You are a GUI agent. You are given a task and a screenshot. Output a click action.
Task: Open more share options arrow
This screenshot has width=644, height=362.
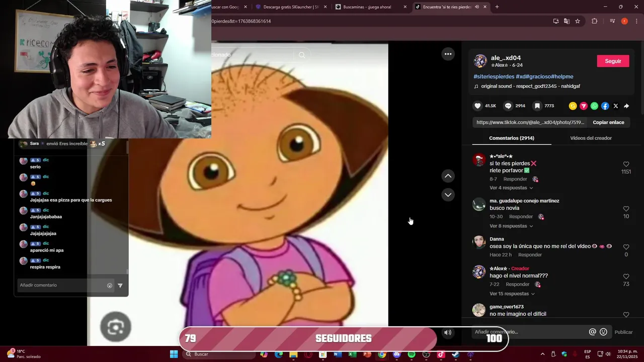(x=626, y=106)
